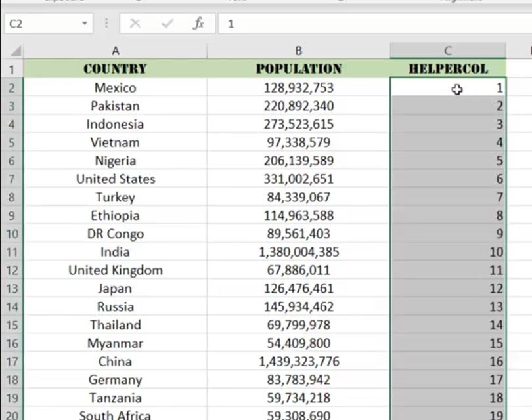Select the Japan cell
Viewport: 532px width, 420px height.
coord(116,289)
